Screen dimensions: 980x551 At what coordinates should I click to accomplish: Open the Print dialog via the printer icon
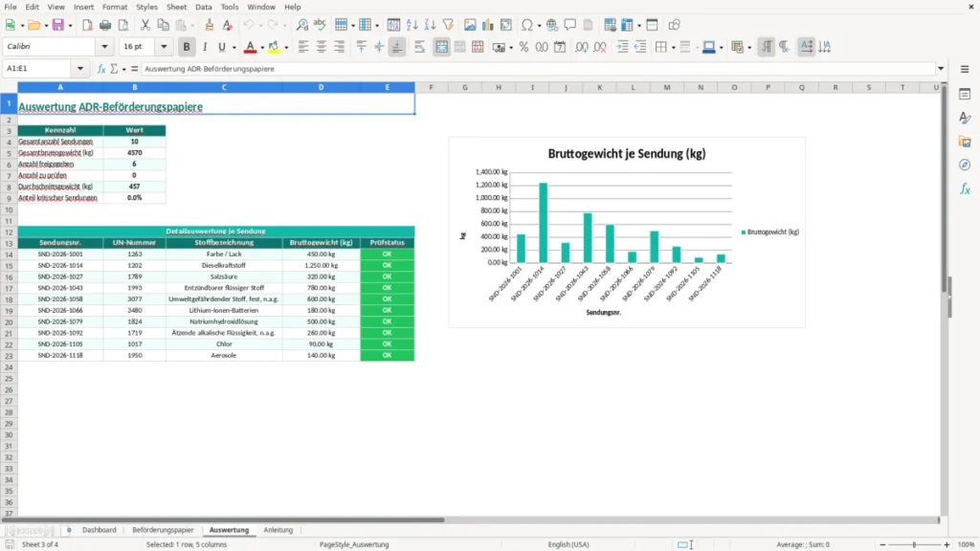[105, 25]
